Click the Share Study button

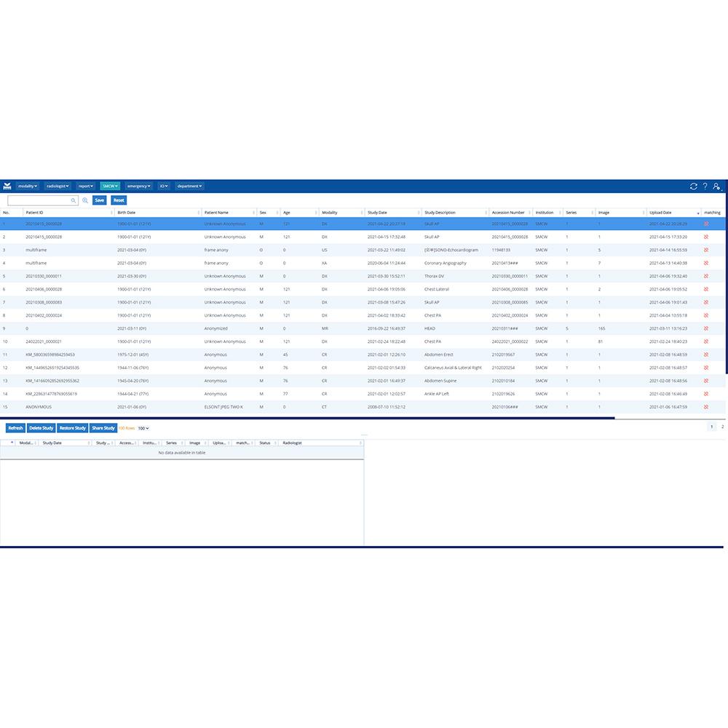(x=103, y=428)
